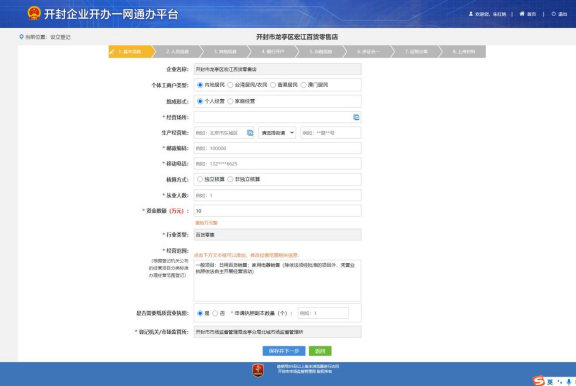This screenshot has height=386, width=576.
Task: Click the 开封企业开办一网通办平台 header title
Action: tap(111, 14)
